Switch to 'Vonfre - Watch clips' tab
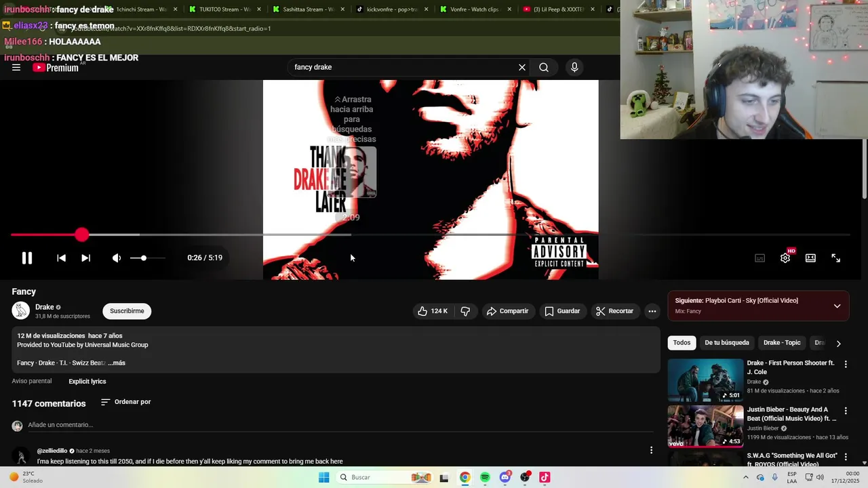This screenshot has height=488, width=868. click(x=474, y=9)
